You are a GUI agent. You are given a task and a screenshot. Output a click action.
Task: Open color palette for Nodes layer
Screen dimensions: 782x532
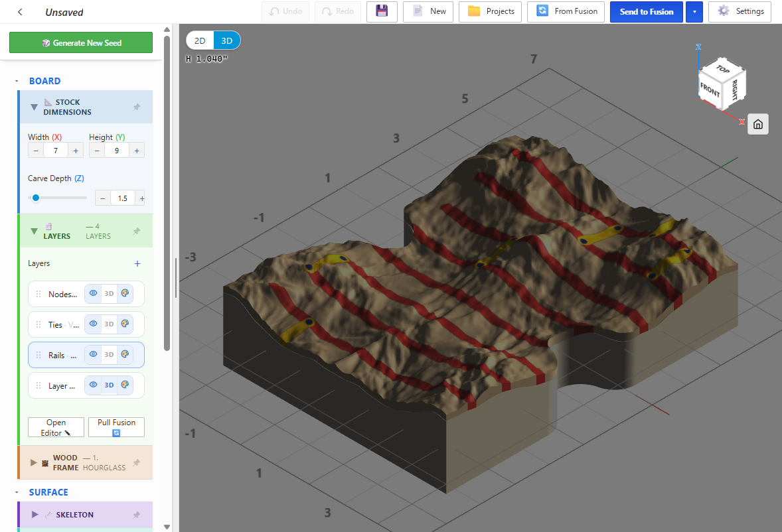[x=125, y=294]
